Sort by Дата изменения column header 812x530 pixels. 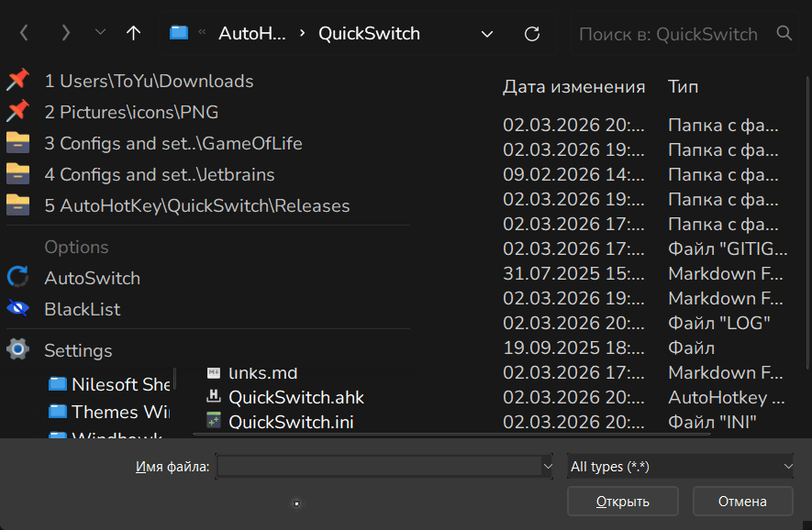tap(573, 87)
